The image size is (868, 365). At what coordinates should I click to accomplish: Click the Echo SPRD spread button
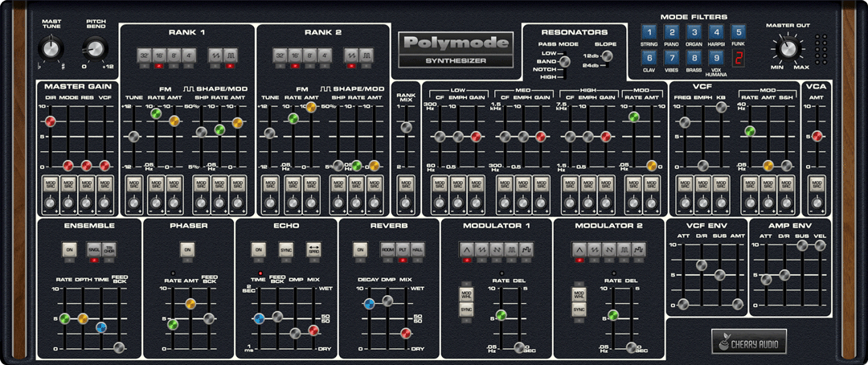[313, 249]
